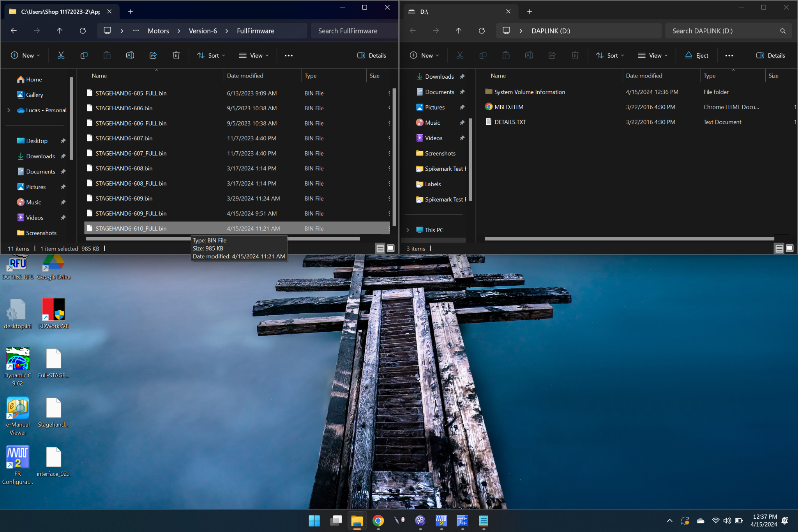
Task: Select the STAGEHAND6-609_FULL.bin file
Action: tap(131, 214)
